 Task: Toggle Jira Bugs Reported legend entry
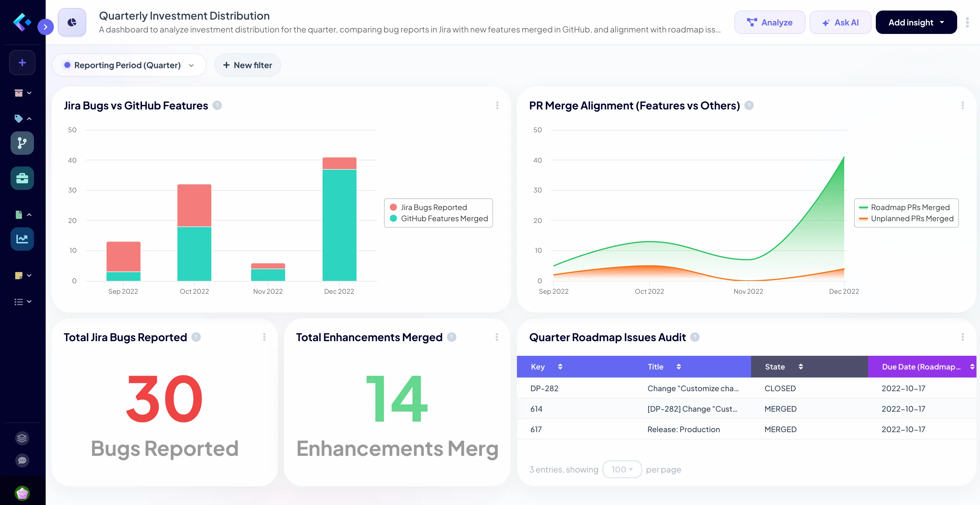tap(428, 207)
